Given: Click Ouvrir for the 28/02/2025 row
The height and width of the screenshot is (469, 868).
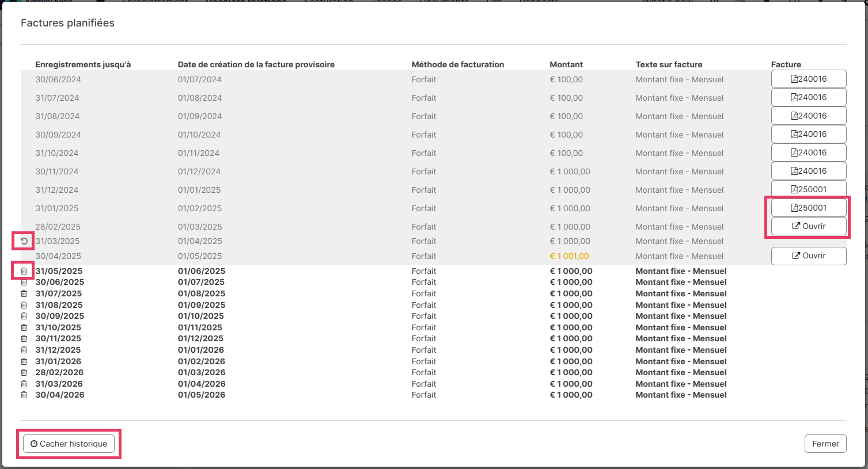Looking at the screenshot, I should pyautogui.click(x=808, y=226).
